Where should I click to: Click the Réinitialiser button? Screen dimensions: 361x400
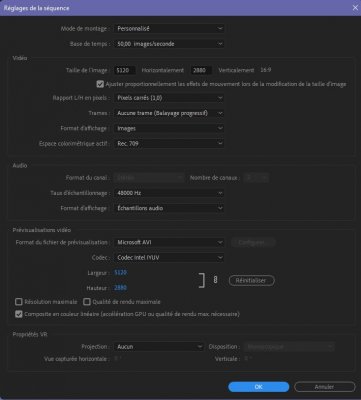click(x=252, y=281)
